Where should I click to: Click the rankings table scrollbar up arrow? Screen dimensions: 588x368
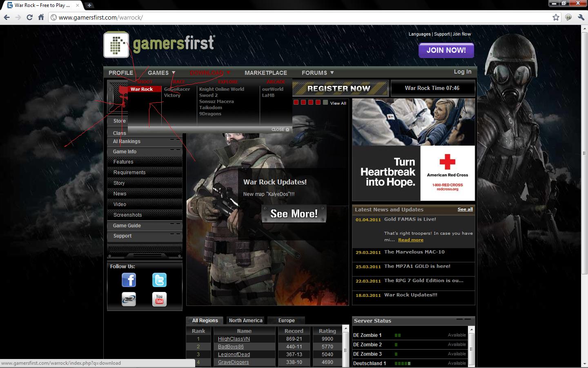346,328
